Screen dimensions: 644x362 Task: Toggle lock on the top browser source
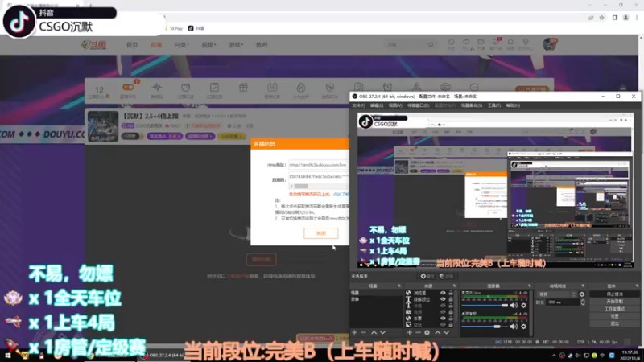tap(451, 293)
